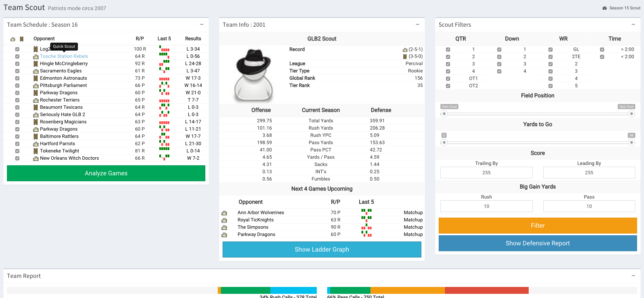Click podium icon next to The Simpsons
The height and width of the screenshot is (298, 644).
pyautogui.click(x=224, y=227)
